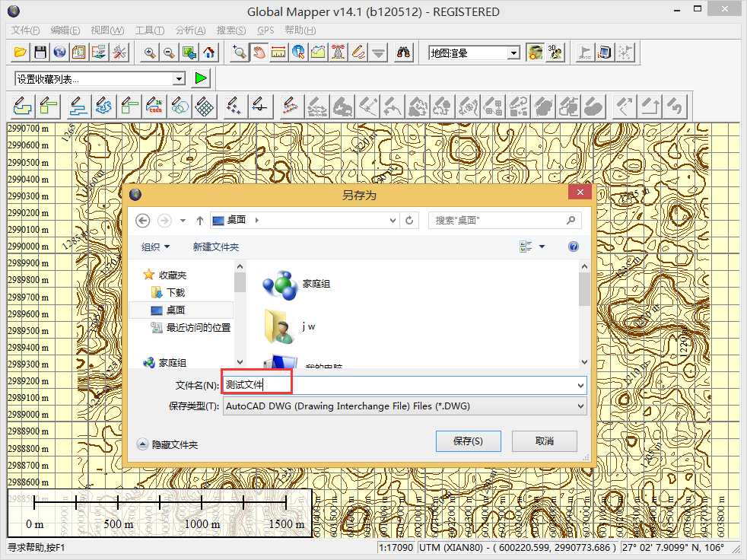Expand the file name history dropdown arrow

[580, 385]
